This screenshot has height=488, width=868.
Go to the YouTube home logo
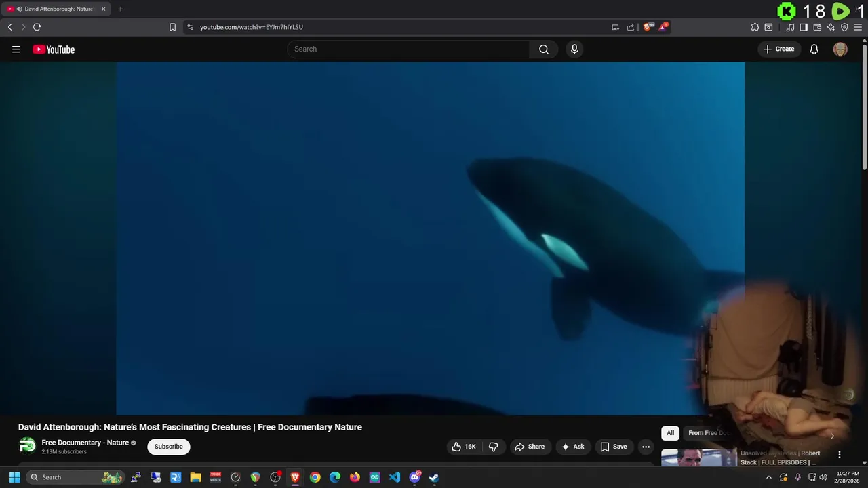coord(54,49)
